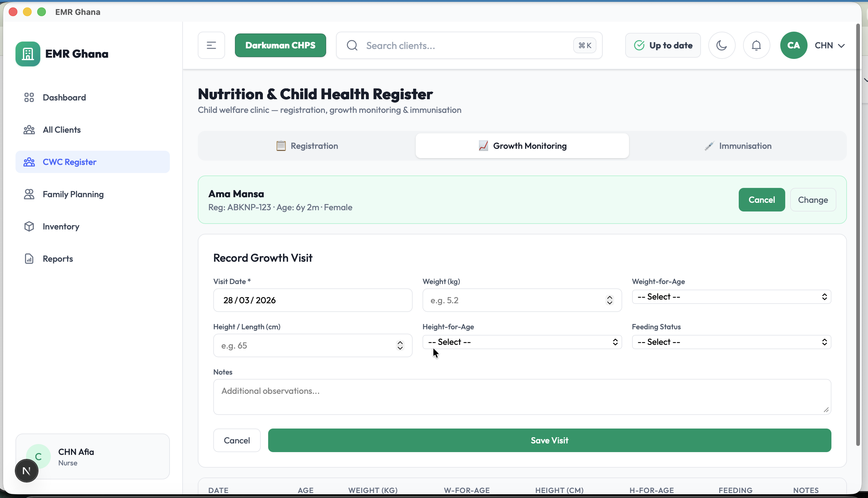Select the Darkuman CHPS facility button
The height and width of the screenshot is (498, 868).
pyautogui.click(x=280, y=45)
